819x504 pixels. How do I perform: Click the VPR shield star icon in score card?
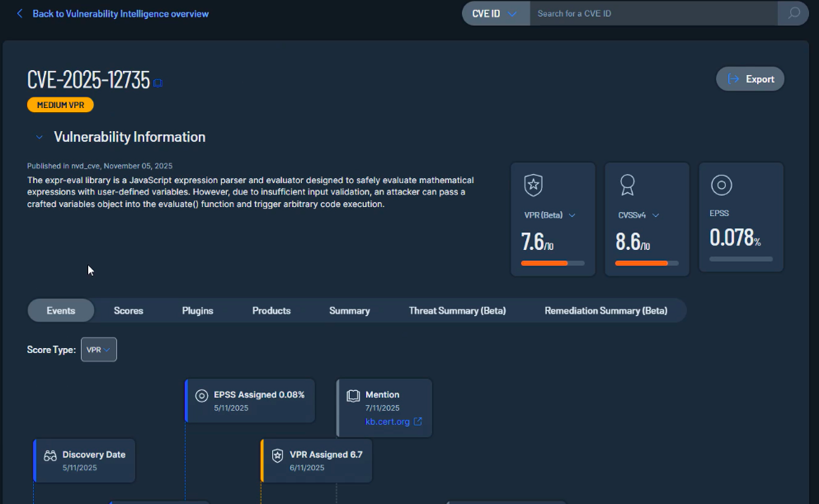click(533, 186)
